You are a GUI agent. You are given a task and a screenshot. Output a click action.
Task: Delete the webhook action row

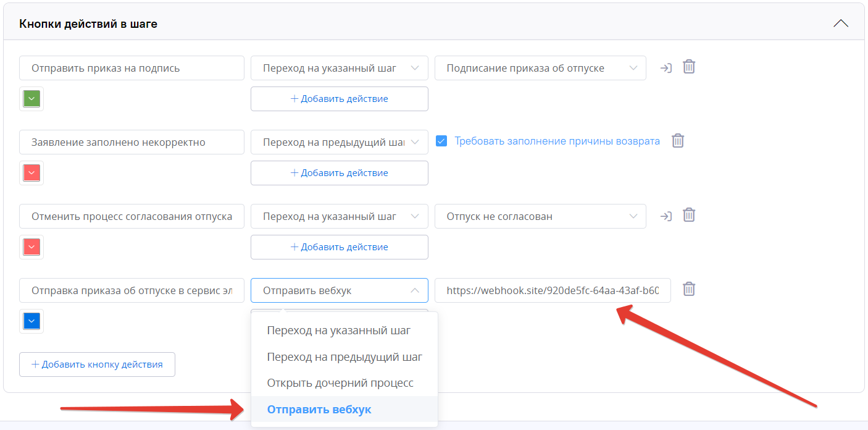689,289
